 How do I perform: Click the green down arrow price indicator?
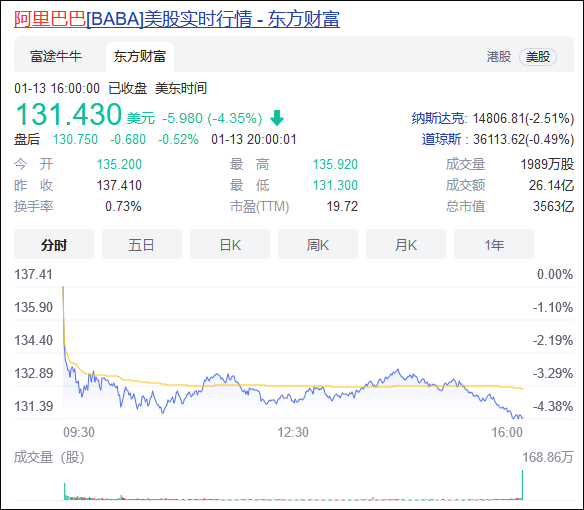[277, 118]
